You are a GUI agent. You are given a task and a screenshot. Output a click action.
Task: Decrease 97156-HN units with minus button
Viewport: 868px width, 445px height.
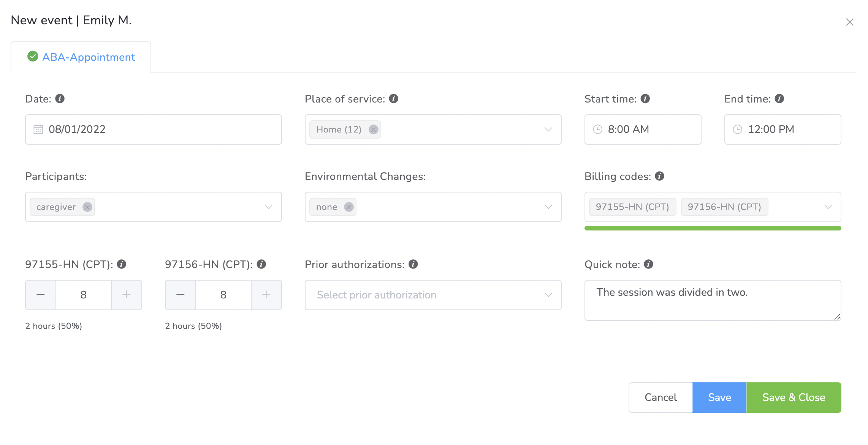click(181, 295)
